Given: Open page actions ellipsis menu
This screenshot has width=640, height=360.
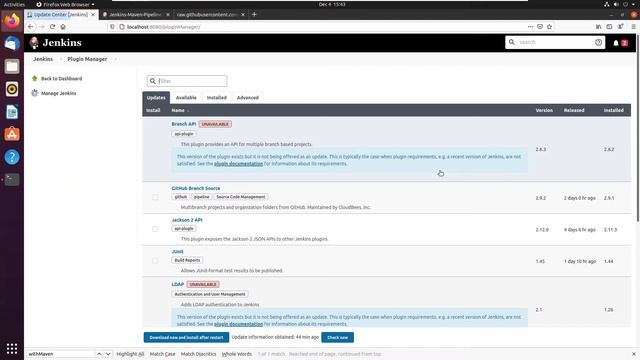Looking at the screenshot, I should pos(530,27).
